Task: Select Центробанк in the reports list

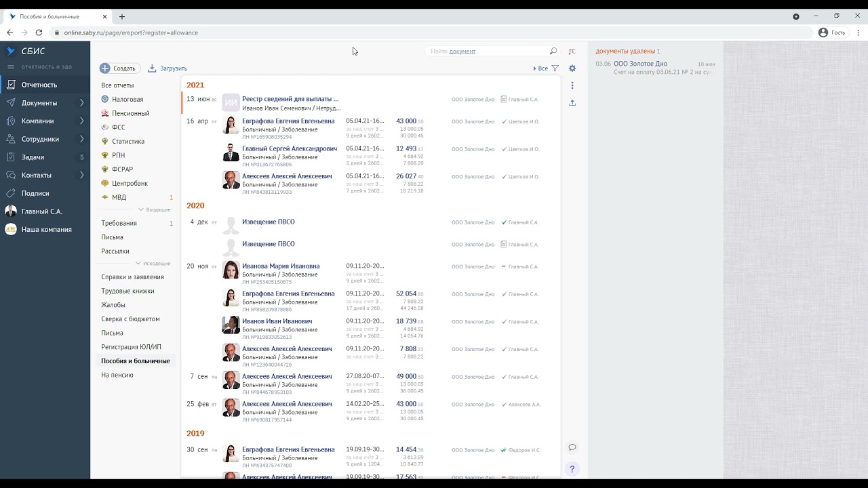Action: click(130, 184)
